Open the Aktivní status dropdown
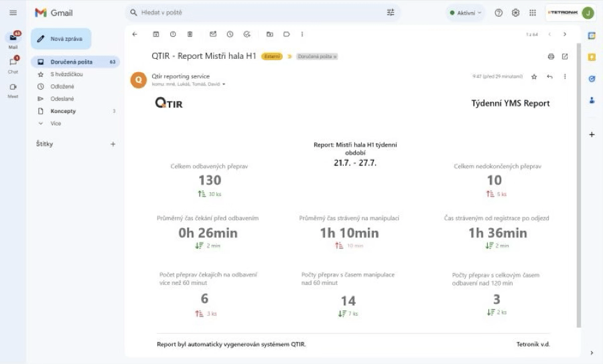 coord(466,13)
